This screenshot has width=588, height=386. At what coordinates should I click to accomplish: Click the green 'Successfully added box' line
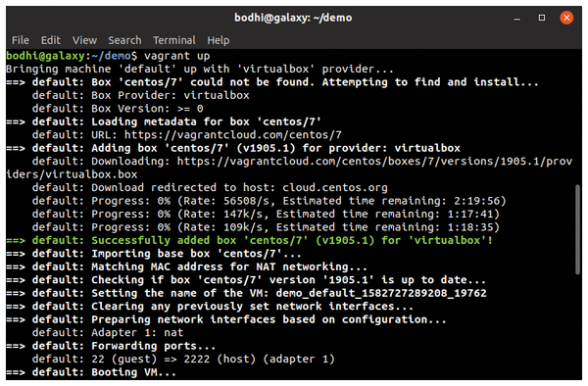(249, 240)
